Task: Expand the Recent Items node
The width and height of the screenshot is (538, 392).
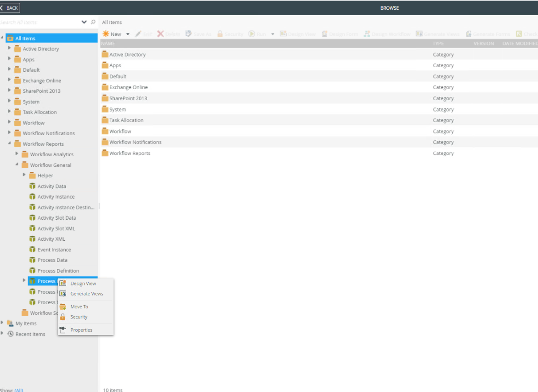Action: click(x=2, y=333)
